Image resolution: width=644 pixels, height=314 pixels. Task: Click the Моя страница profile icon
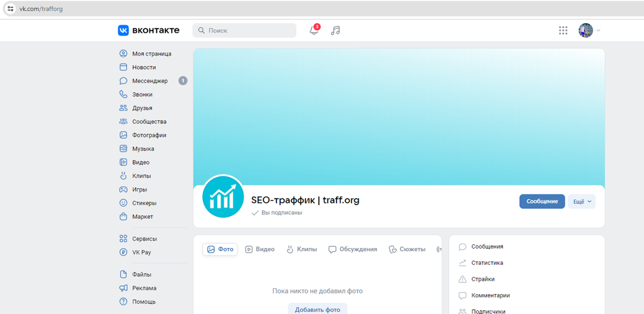pyautogui.click(x=123, y=54)
